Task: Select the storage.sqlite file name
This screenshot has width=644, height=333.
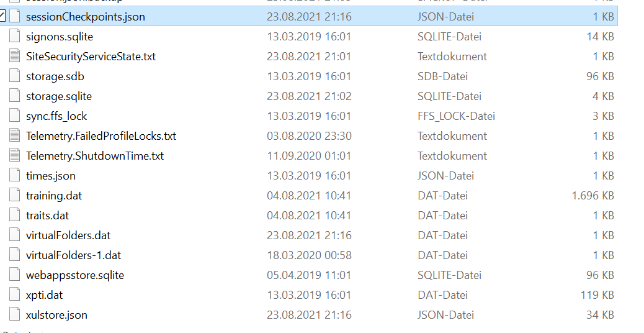Action: [x=59, y=96]
